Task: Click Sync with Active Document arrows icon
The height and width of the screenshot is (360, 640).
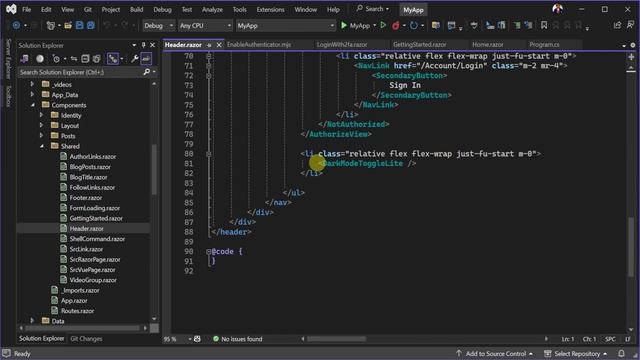Action: (x=74, y=59)
